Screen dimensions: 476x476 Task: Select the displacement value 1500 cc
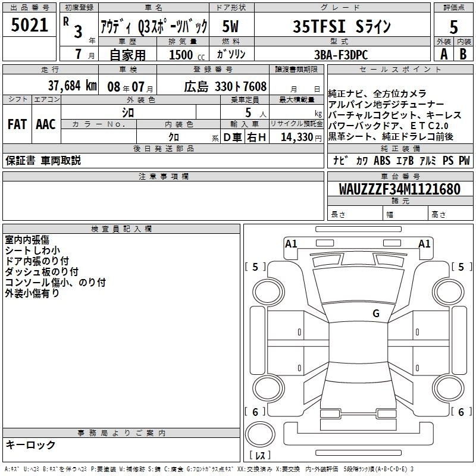pyautogui.click(x=187, y=55)
